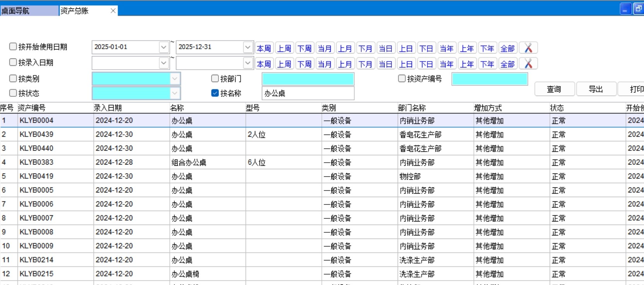
Task: Expand the 按状态 status dropdown
Action: (175, 93)
